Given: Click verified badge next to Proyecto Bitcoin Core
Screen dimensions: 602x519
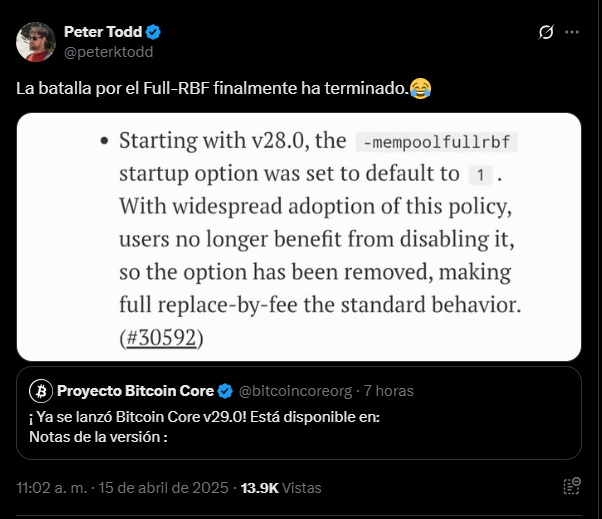Looking at the screenshot, I should pos(225,390).
